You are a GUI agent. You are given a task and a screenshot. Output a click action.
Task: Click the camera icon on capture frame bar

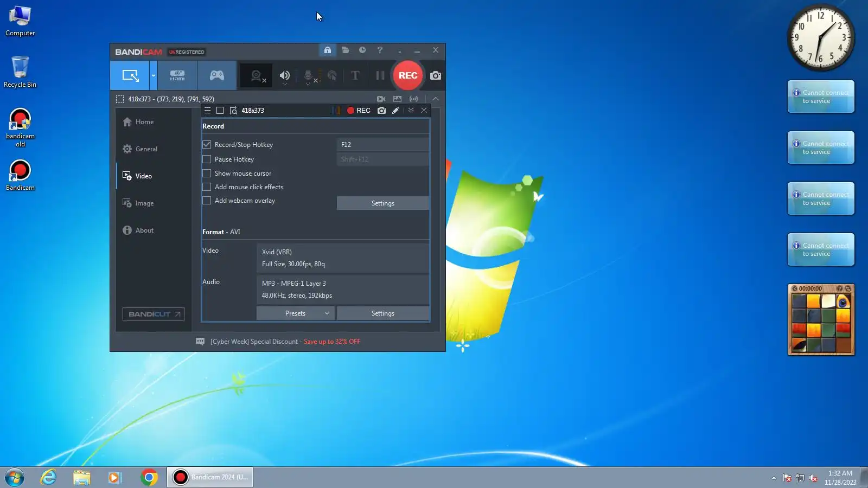tap(382, 111)
